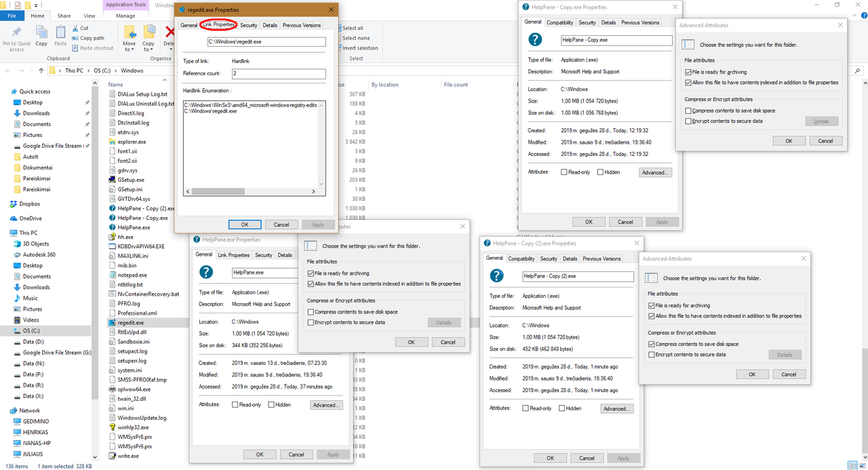Select winhlp32.exe in the file list
This screenshot has width=868, height=470.
click(x=133, y=427)
